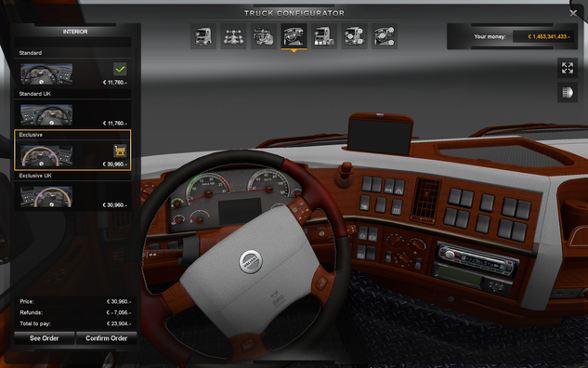Toggle the headlights icon button
588x368 pixels.
pyautogui.click(x=568, y=92)
